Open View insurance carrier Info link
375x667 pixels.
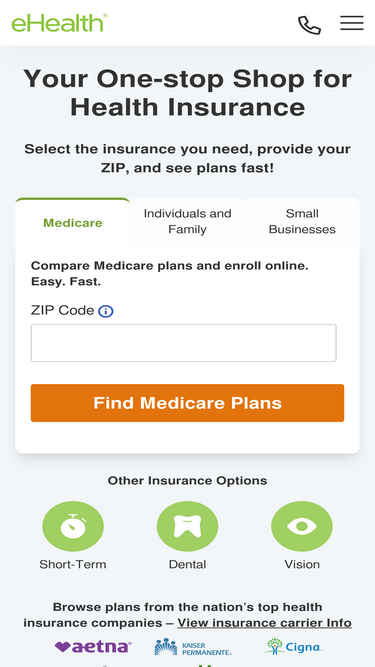(264, 623)
